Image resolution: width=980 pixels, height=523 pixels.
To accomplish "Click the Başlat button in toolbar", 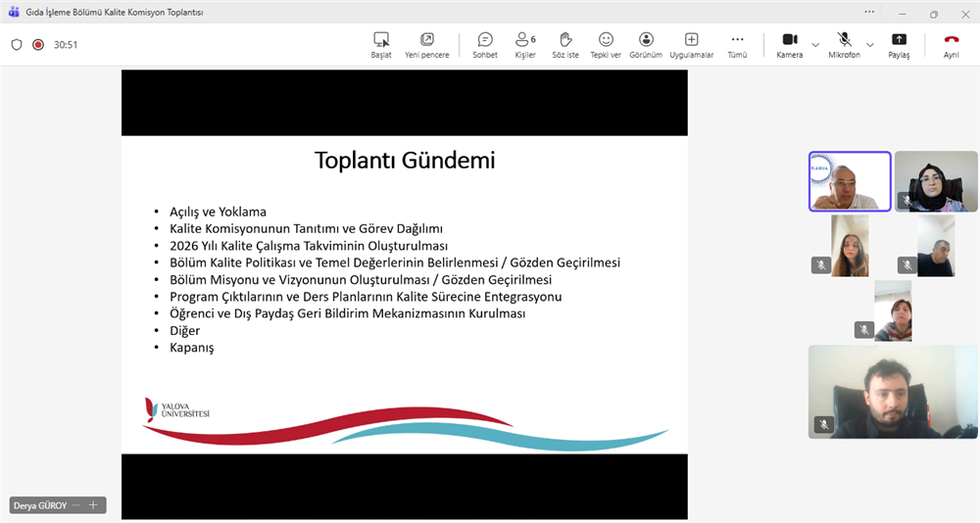I will 381,44.
